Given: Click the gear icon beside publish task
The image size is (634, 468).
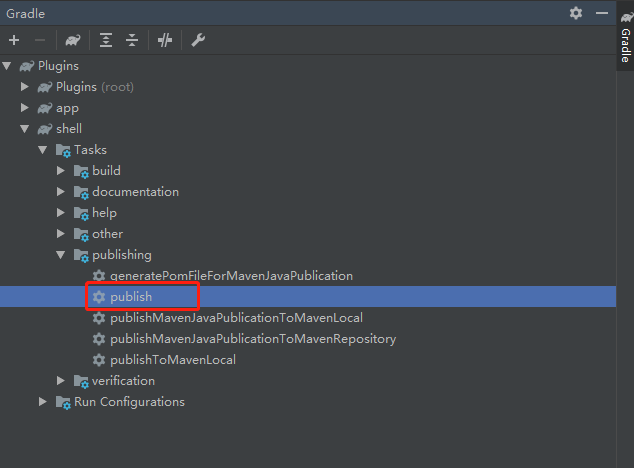Looking at the screenshot, I should click(x=99, y=297).
